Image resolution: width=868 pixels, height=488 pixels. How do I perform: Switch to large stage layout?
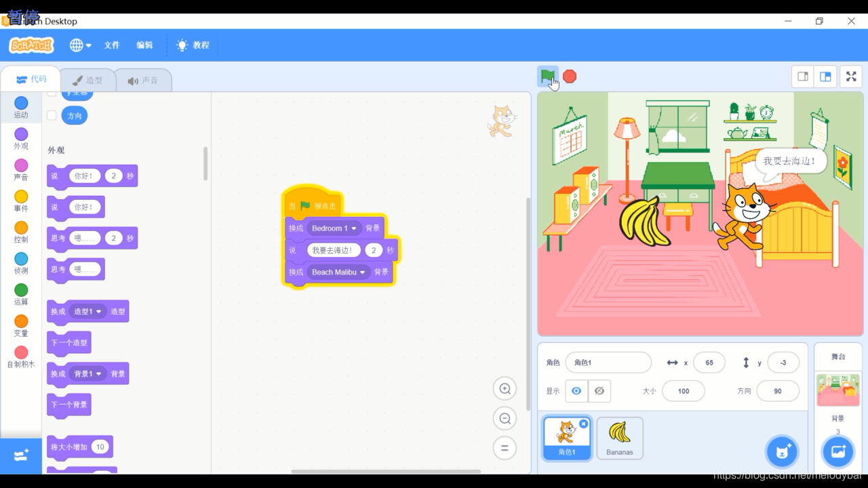point(825,77)
